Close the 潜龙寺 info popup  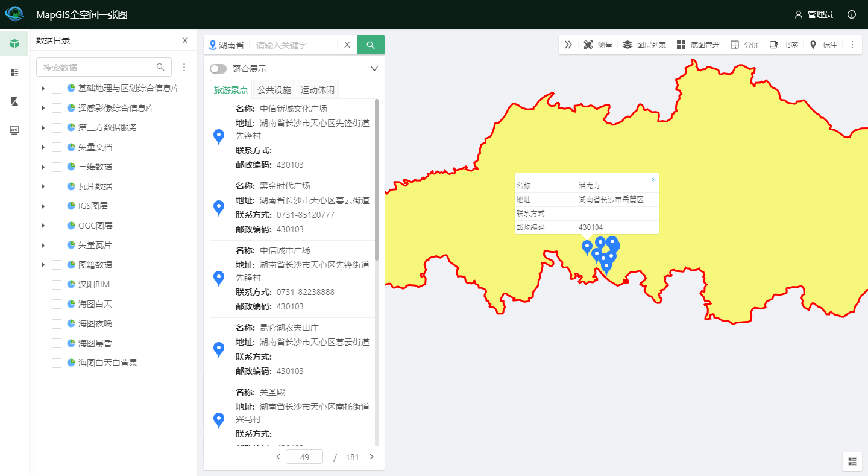[x=653, y=179]
